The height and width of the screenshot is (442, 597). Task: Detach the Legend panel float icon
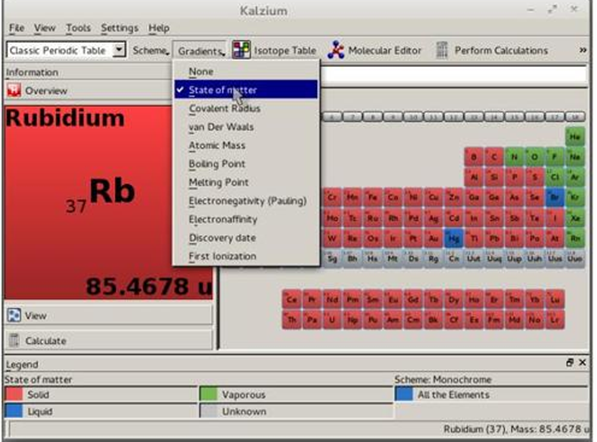coord(570,362)
